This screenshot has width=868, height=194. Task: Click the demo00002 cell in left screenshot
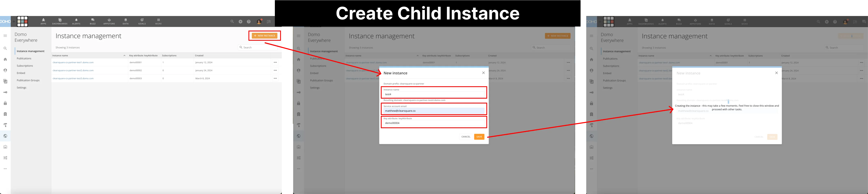point(136,70)
